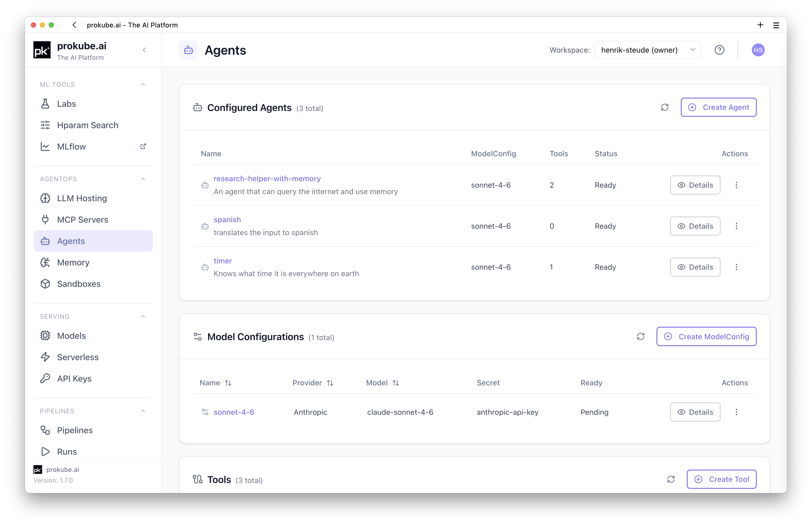Open Memory in the sidebar

(93, 263)
